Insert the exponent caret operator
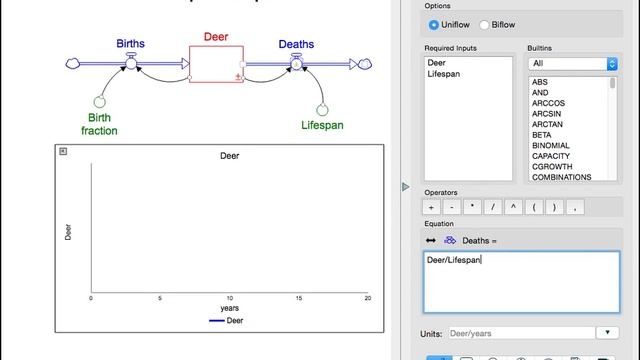 (x=513, y=207)
